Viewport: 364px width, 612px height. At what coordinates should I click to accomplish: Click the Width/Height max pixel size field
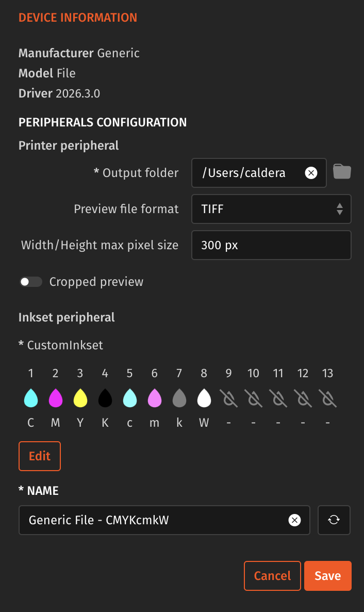pyautogui.click(x=271, y=245)
